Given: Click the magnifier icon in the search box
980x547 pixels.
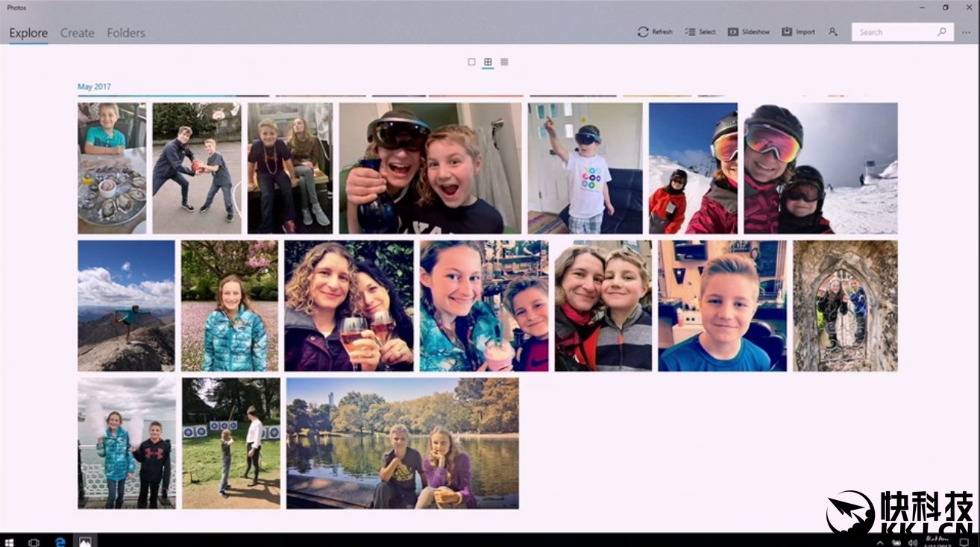Looking at the screenshot, I should [942, 32].
